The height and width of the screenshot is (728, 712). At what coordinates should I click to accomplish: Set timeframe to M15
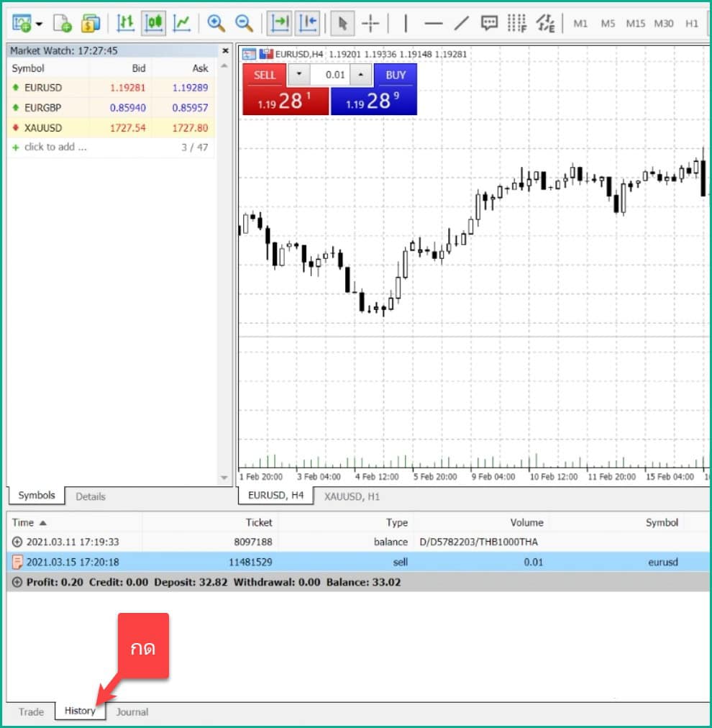click(636, 24)
